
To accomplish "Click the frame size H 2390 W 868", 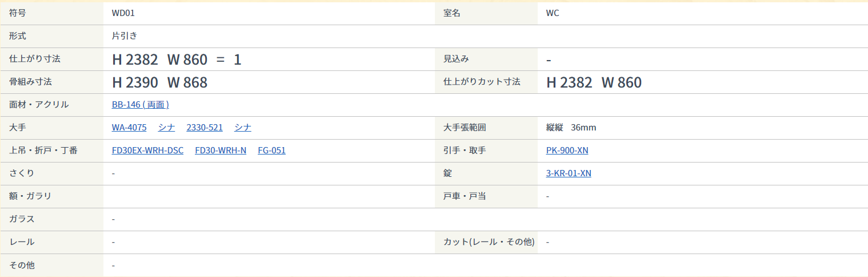I will pyautogui.click(x=160, y=82).
